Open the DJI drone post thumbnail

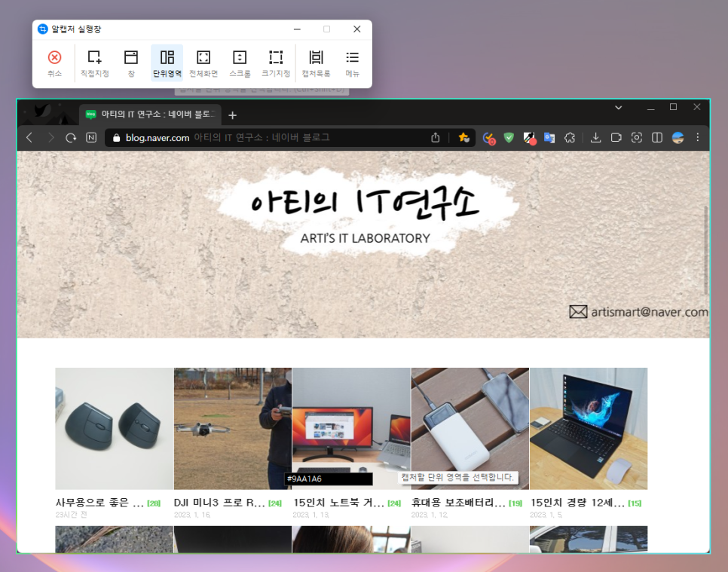(233, 429)
